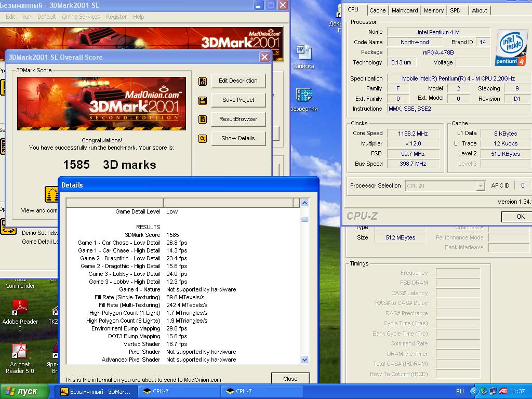
Task: Select the Vertex Shader 18.7 fps row
Action: 183,344
